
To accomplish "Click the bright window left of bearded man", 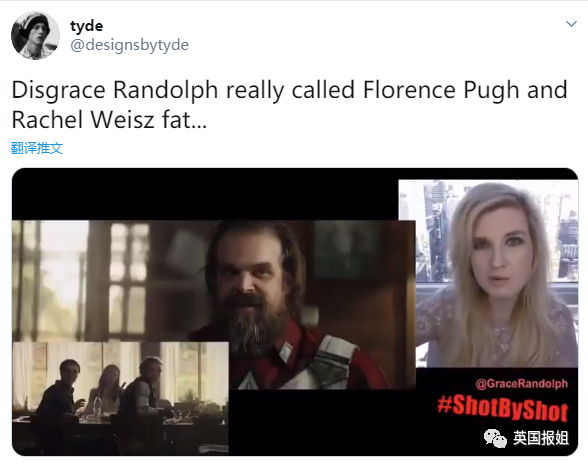I will point(58,270).
